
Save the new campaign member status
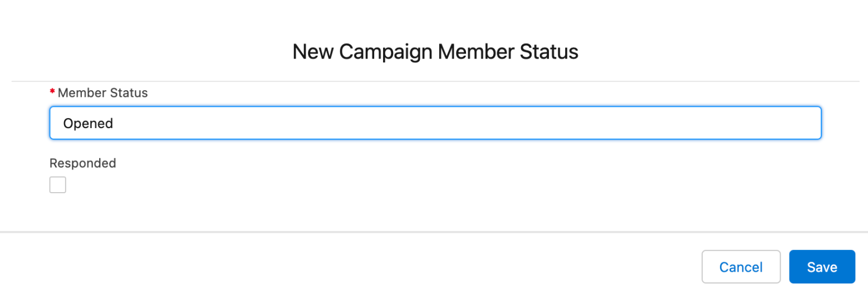(822, 267)
